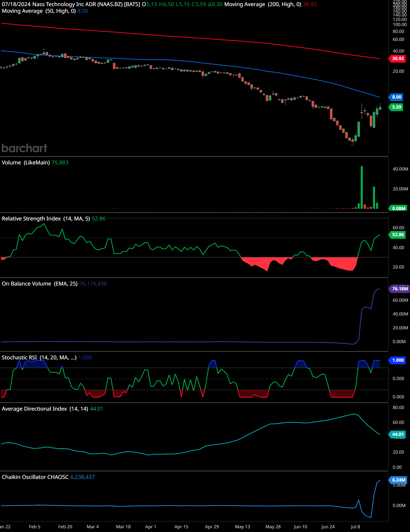Screen dimensions: 410x532
Task: Click the 'Moving Average (50, High, 0)' label
Action: tap(39, 11)
